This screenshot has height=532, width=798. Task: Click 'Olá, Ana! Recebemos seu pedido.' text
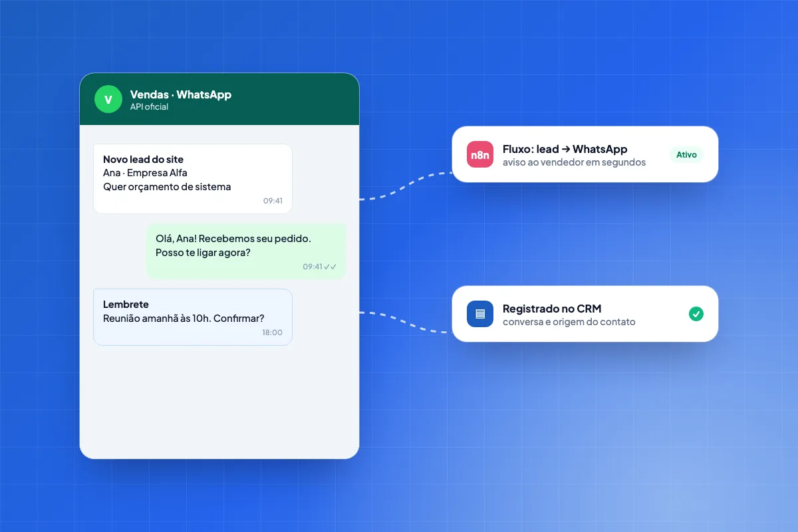coord(233,238)
